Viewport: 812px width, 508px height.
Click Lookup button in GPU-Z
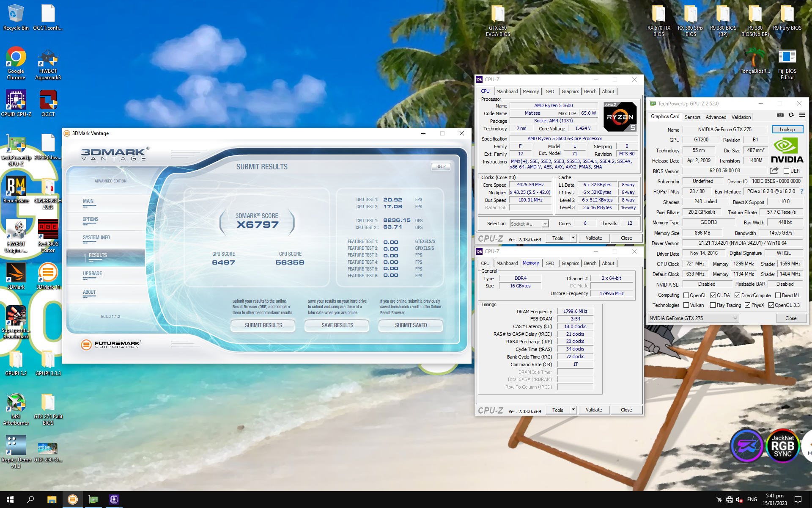[787, 130]
